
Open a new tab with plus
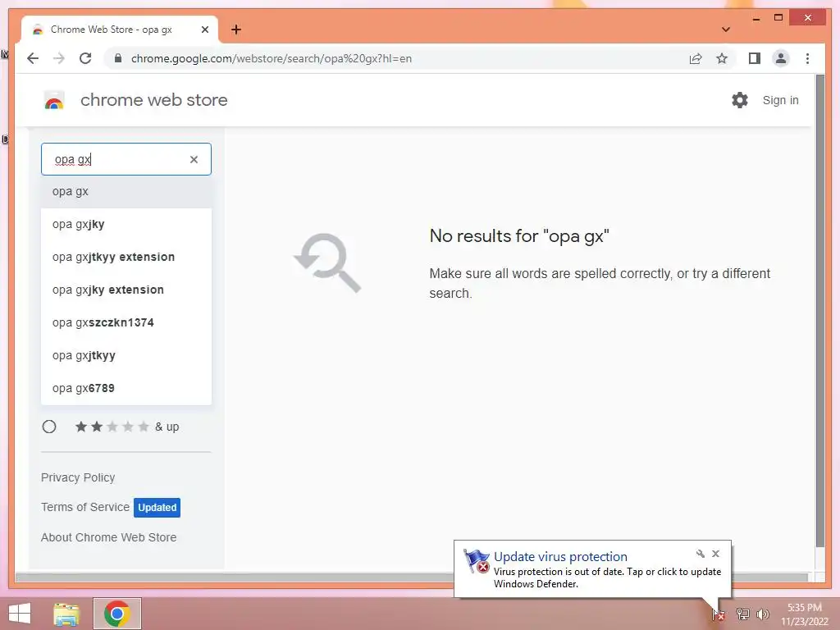click(236, 30)
